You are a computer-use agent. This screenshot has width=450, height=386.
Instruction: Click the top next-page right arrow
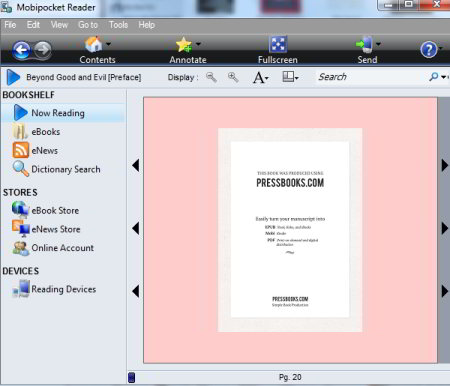[x=445, y=165]
